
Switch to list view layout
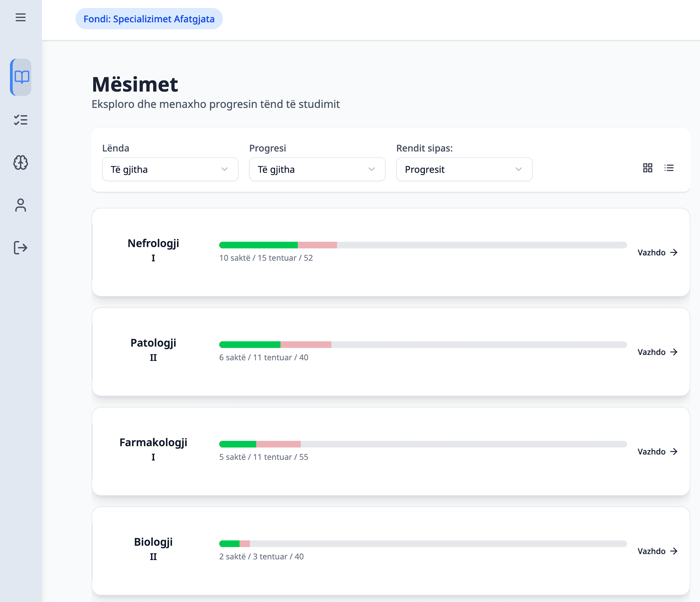[669, 168]
